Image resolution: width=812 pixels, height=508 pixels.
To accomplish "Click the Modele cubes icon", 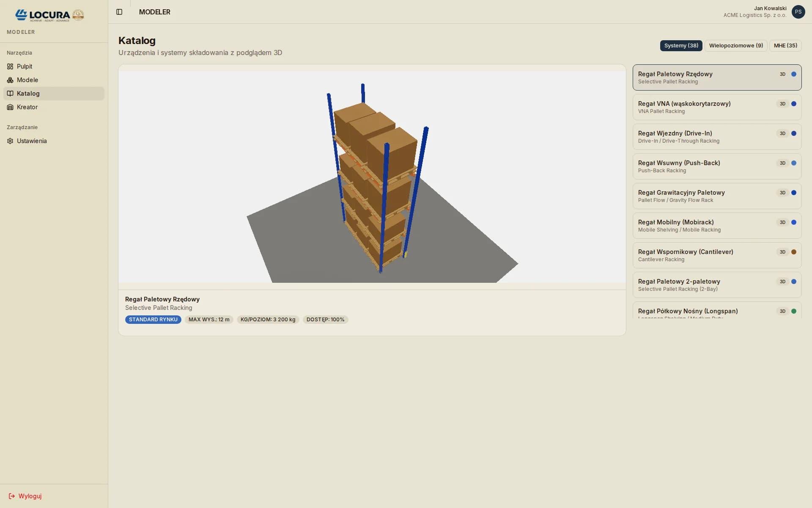I will (x=10, y=80).
